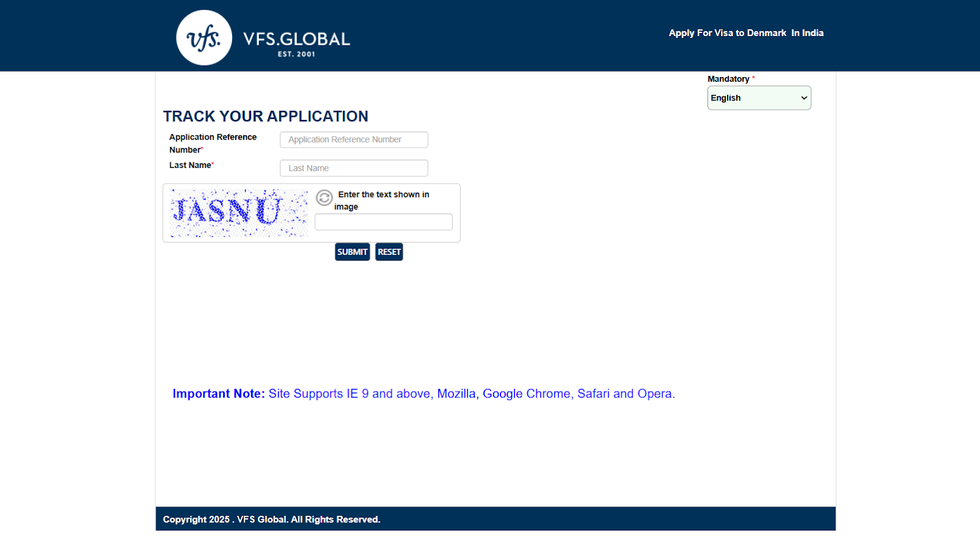This screenshot has height=547, width=980.
Task: Reset the tracking form
Action: [x=389, y=252]
